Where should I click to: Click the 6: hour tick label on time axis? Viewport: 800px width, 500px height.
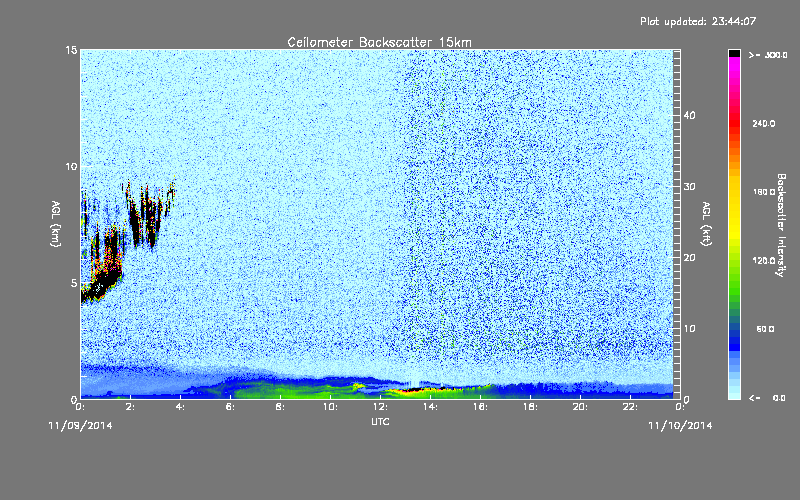pos(230,407)
